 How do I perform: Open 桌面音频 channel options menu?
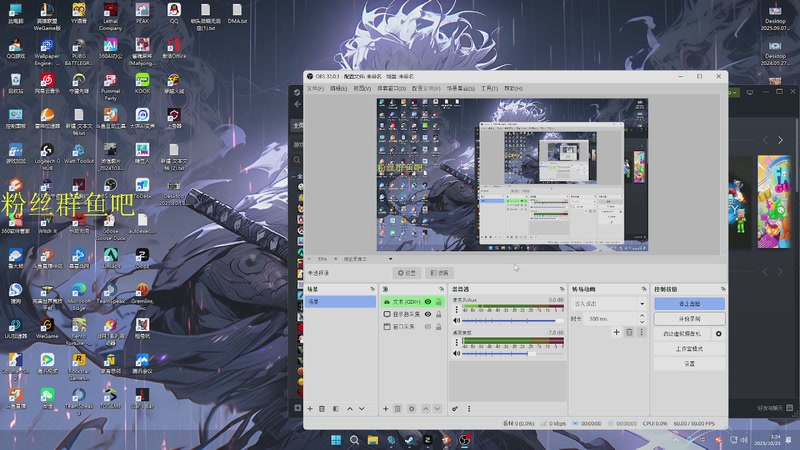(457, 342)
